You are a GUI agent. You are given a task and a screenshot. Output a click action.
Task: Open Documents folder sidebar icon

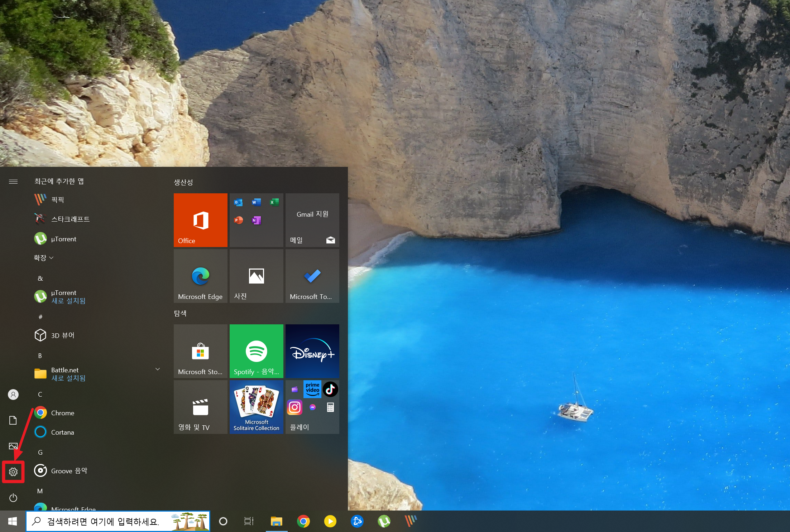pos(13,420)
